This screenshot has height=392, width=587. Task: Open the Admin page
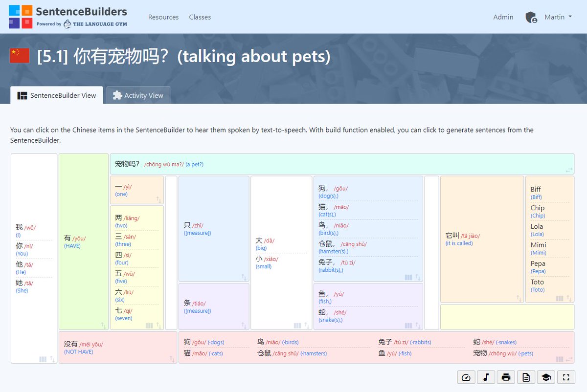point(503,17)
